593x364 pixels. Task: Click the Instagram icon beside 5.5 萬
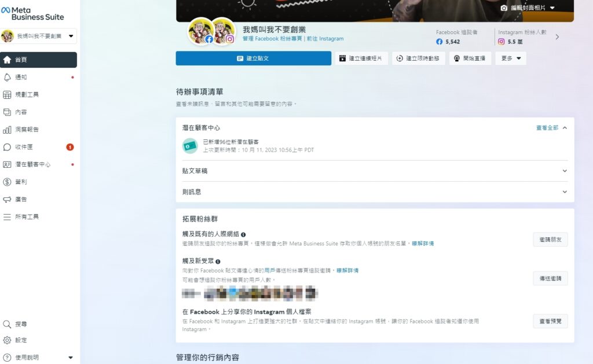[501, 42]
